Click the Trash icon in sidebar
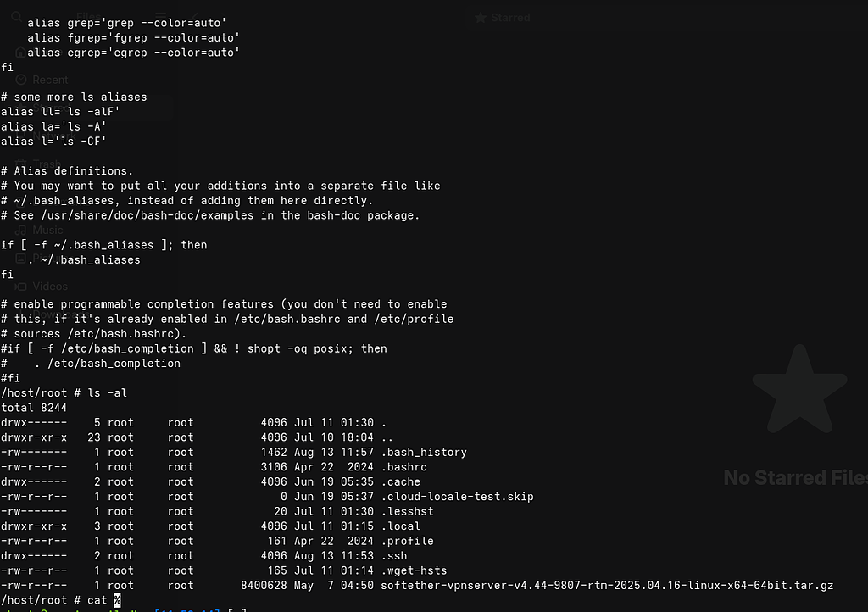Screen dimensions: 868x612 coord(21,164)
